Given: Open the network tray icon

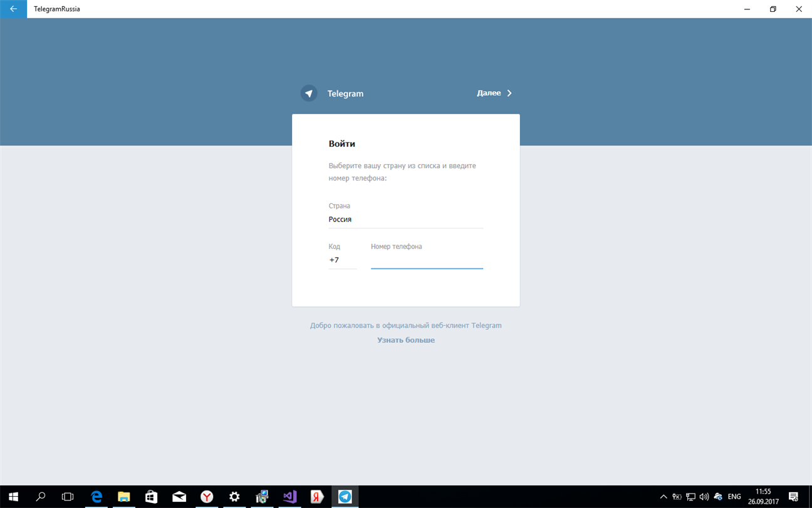Looking at the screenshot, I should click(x=690, y=497).
